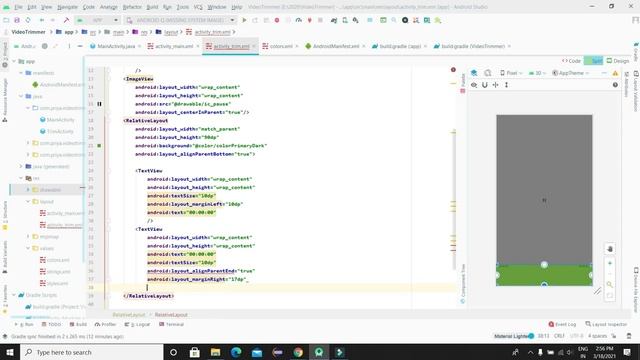
Task: Open the Event Log
Action: click(x=562, y=324)
